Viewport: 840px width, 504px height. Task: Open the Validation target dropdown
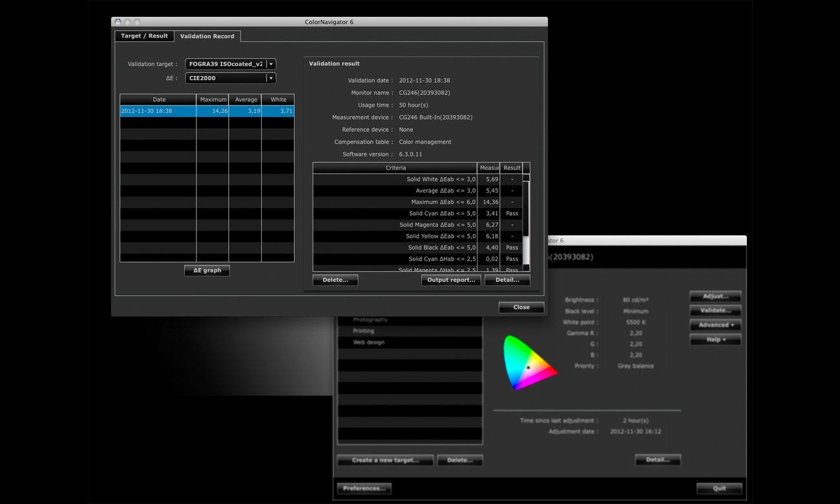pos(231,64)
